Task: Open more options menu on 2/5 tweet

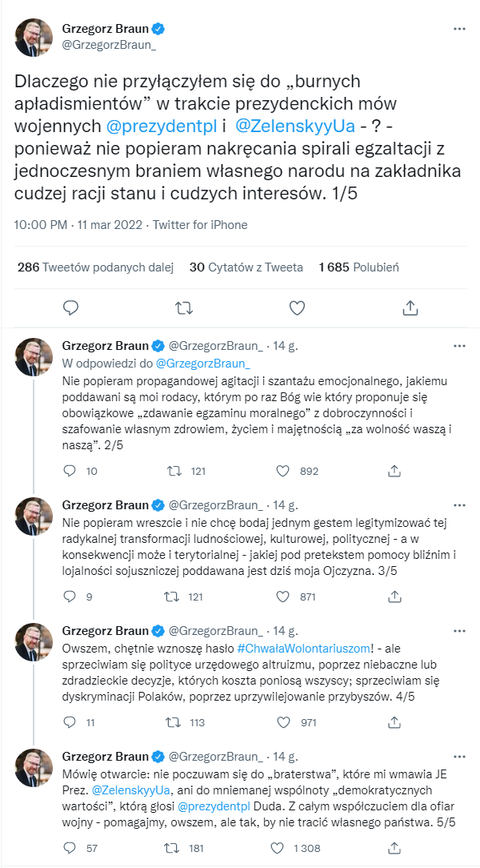Action: click(459, 346)
